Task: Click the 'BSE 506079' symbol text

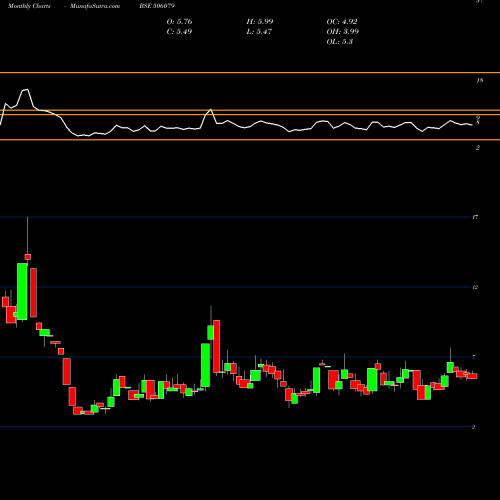Action: click(157, 6)
